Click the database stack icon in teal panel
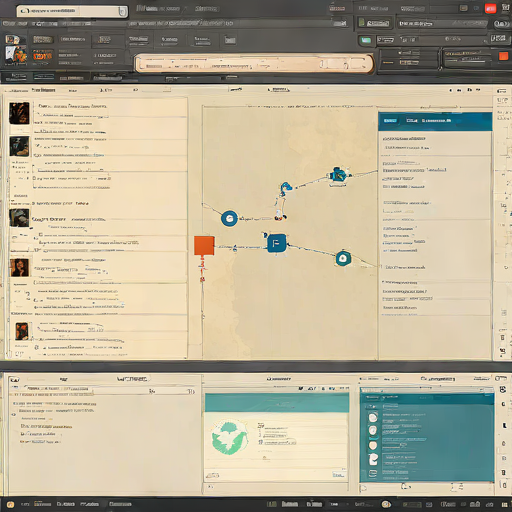Viewport: 512px width, 512px height. click(x=373, y=473)
